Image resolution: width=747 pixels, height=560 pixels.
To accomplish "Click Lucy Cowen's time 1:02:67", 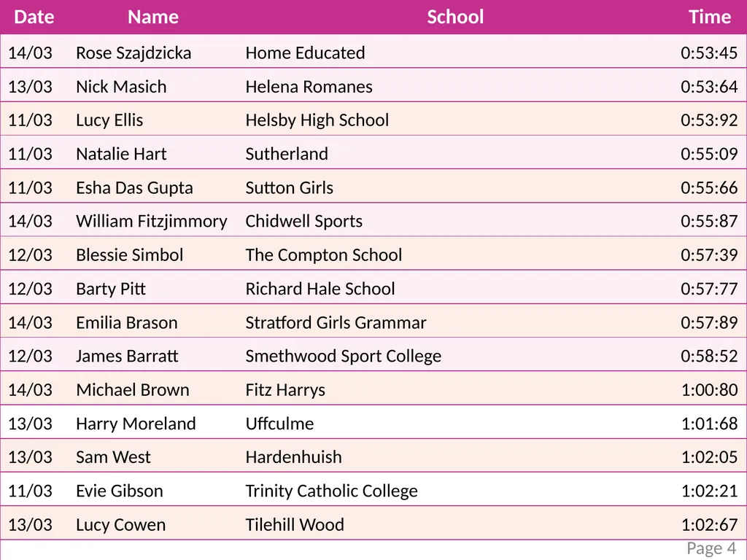I will 709,525.
